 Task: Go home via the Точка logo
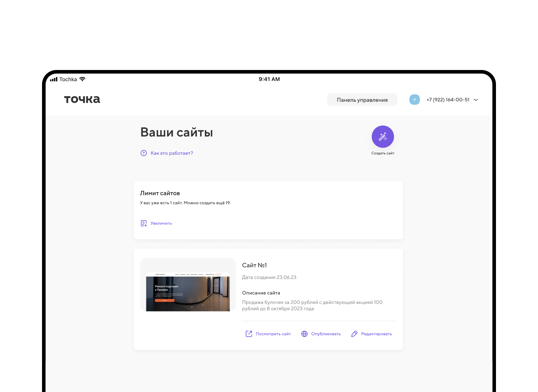point(82,99)
